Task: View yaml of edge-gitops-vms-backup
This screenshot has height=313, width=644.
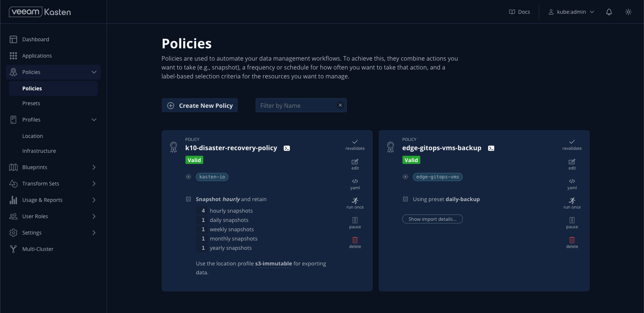Action: (572, 184)
